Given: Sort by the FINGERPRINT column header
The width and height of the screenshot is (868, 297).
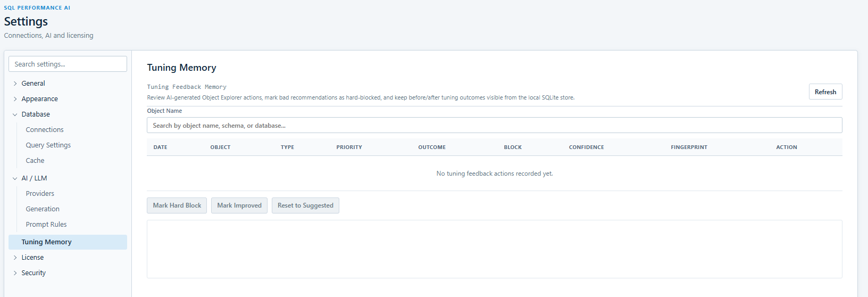Looking at the screenshot, I should (x=689, y=147).
